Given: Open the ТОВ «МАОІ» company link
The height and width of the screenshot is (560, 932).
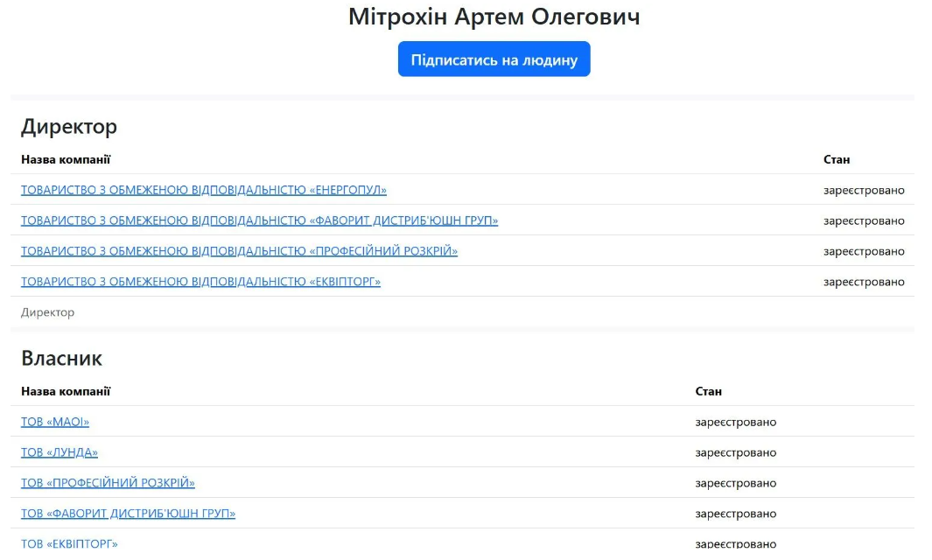Looking at the screenshot, I should (55, 422).
